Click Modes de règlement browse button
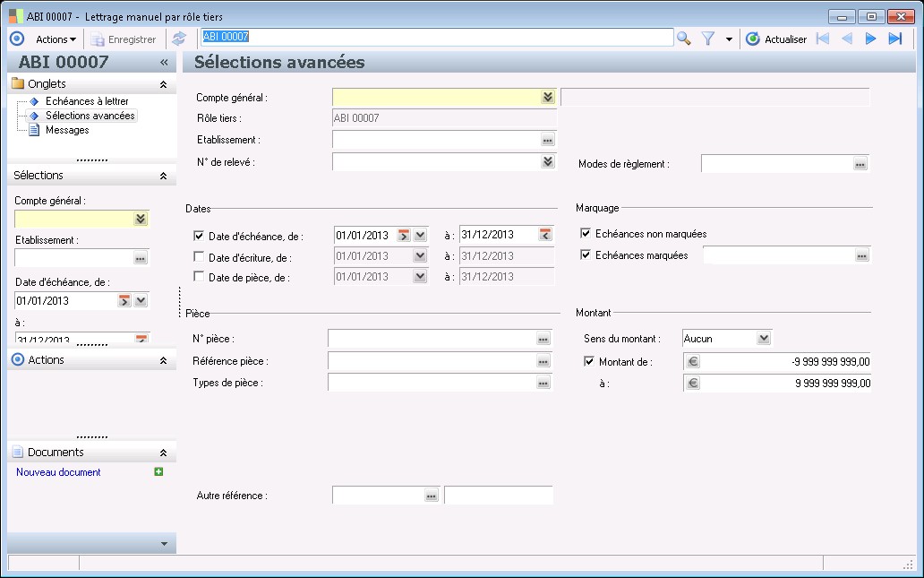Image resolution: width=924 pixels, height=578 pixels. tap(860, 164)
